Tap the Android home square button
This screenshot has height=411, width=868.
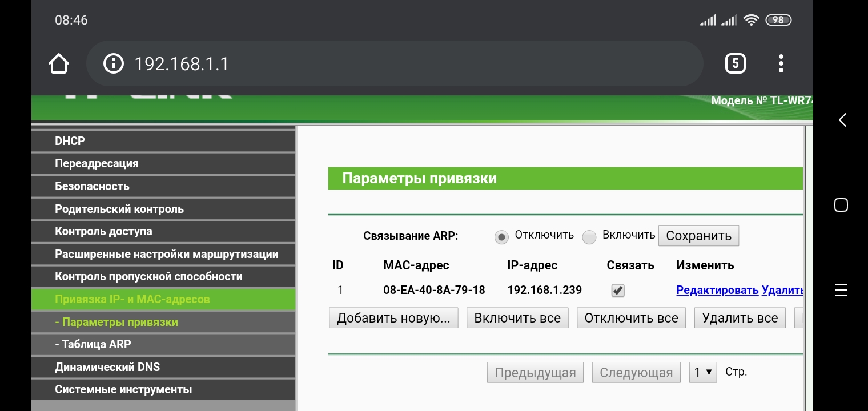coord(841,205)
